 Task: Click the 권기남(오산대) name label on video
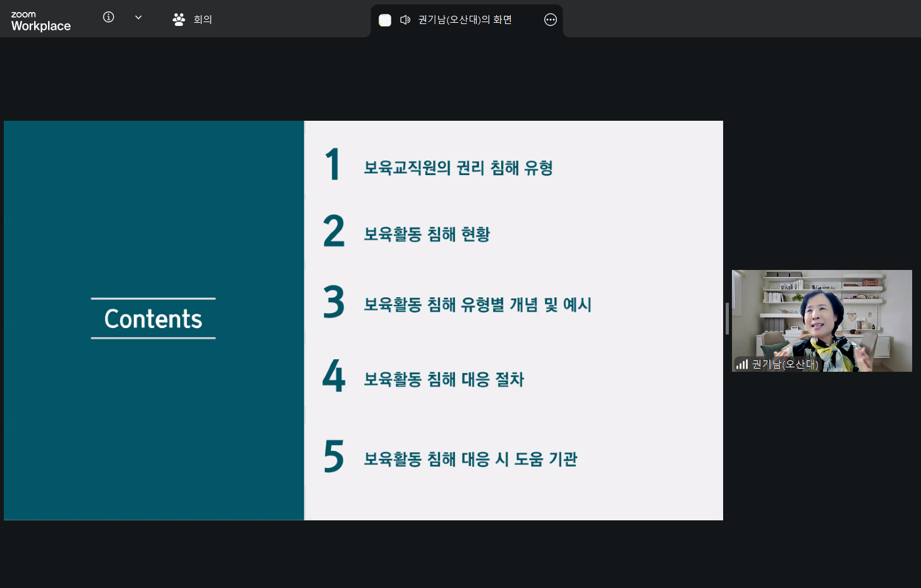pos(784,364)
